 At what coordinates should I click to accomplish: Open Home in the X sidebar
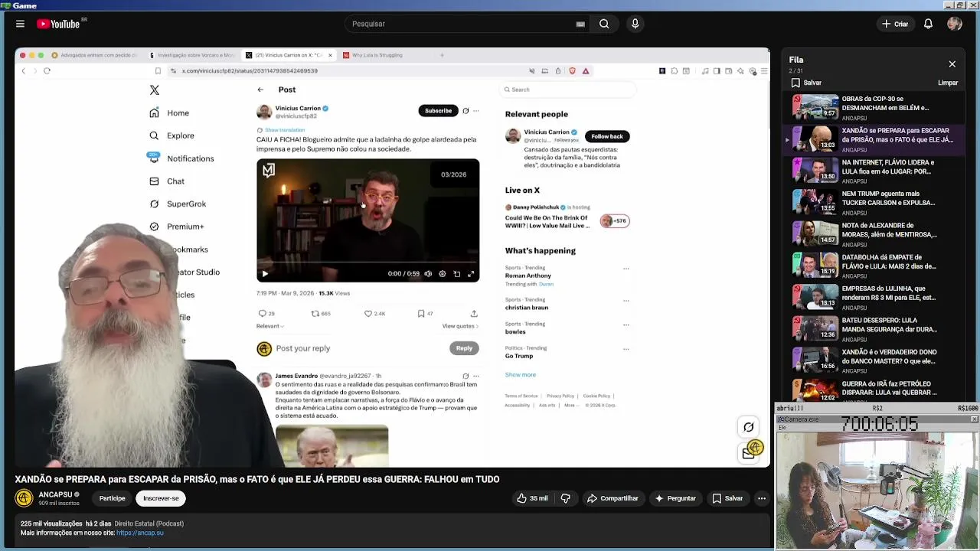[x=169, y=113]
